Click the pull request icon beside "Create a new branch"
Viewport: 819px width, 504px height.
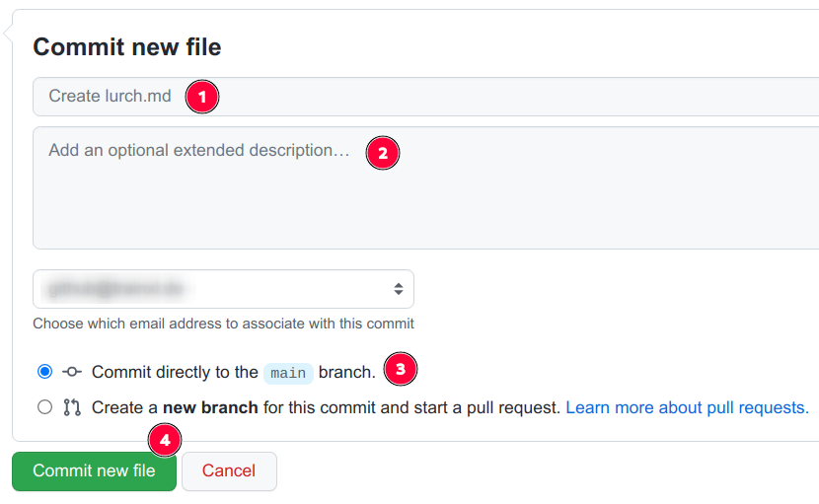(x=72, y=407)
